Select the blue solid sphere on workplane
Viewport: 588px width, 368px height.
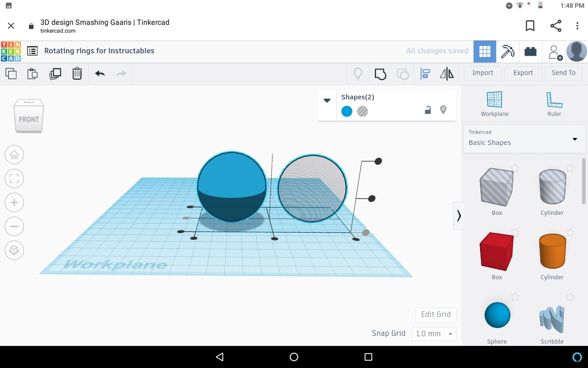232,186
